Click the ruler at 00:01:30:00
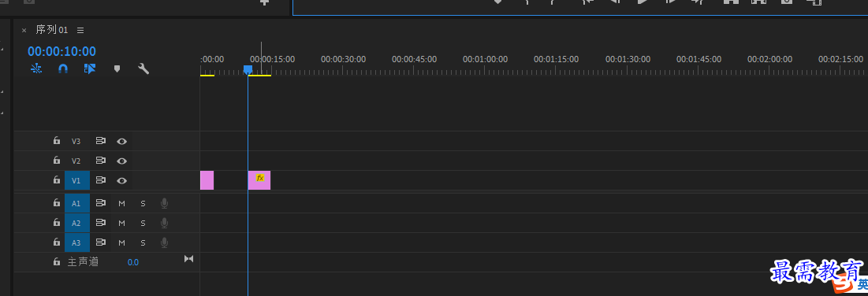 coord(628,59)
